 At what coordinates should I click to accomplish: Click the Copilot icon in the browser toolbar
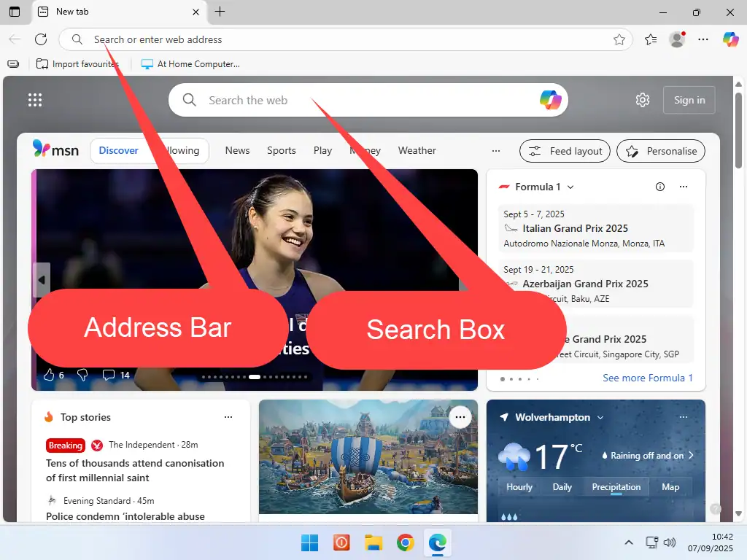730,39
